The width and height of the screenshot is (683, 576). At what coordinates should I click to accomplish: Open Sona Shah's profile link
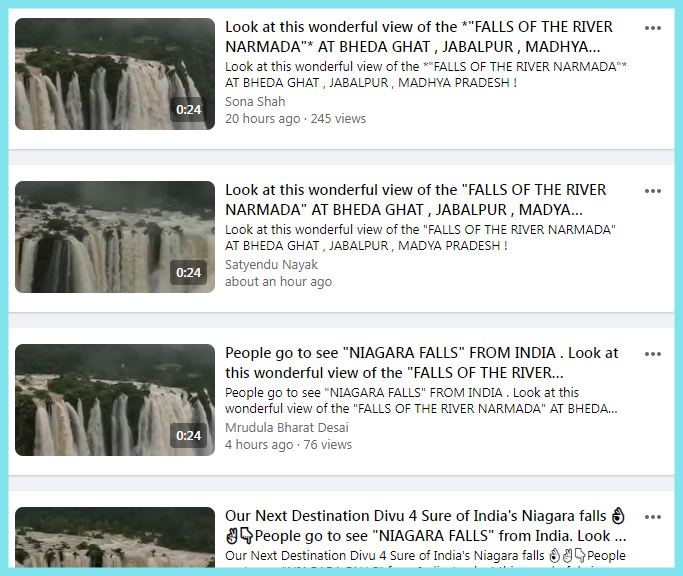point(255,102)
